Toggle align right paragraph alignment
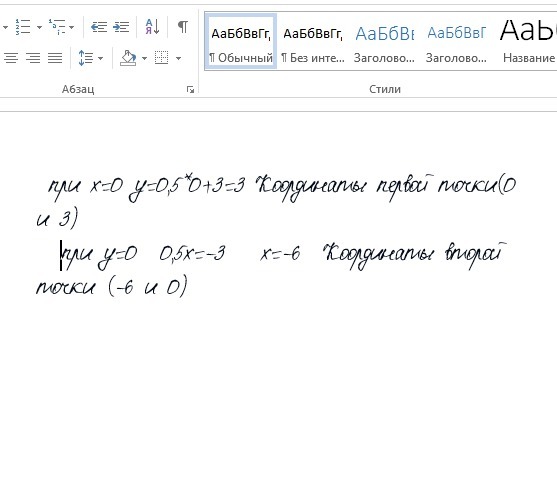The image size is (557, 495). (33, 58)
